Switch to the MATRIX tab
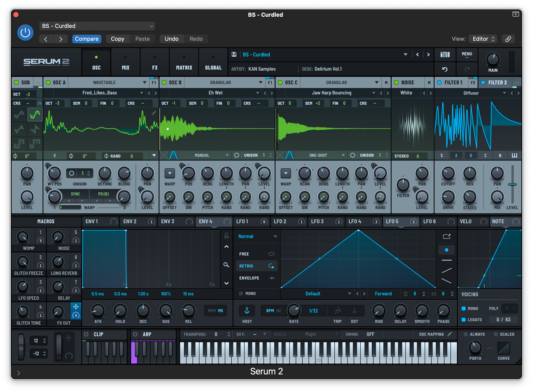 coord(184,62)
